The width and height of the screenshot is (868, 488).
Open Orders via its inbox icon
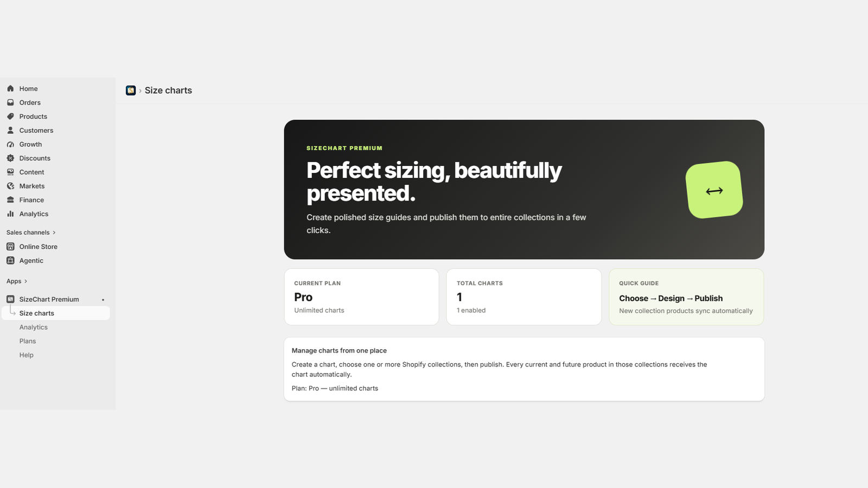[x=10, y=102]
